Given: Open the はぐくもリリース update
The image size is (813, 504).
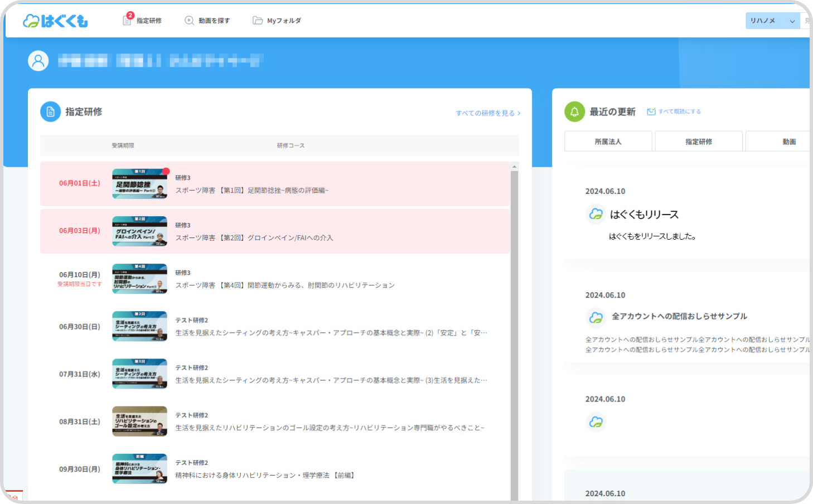Looking at the screenshot, I should click(x=644, y=215).
